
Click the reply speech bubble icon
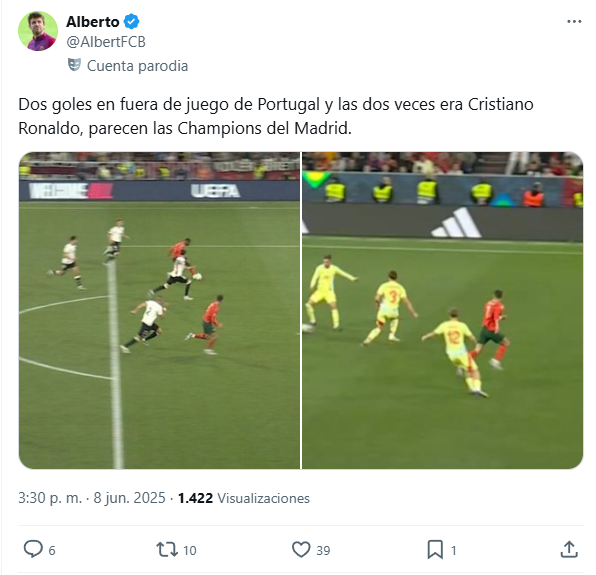point(33,549)
